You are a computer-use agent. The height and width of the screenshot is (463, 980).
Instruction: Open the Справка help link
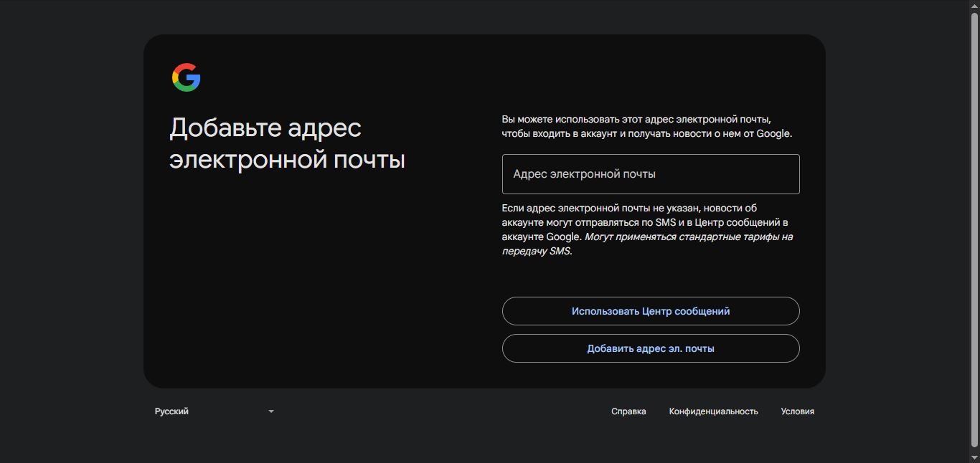[x=628, y=411]
